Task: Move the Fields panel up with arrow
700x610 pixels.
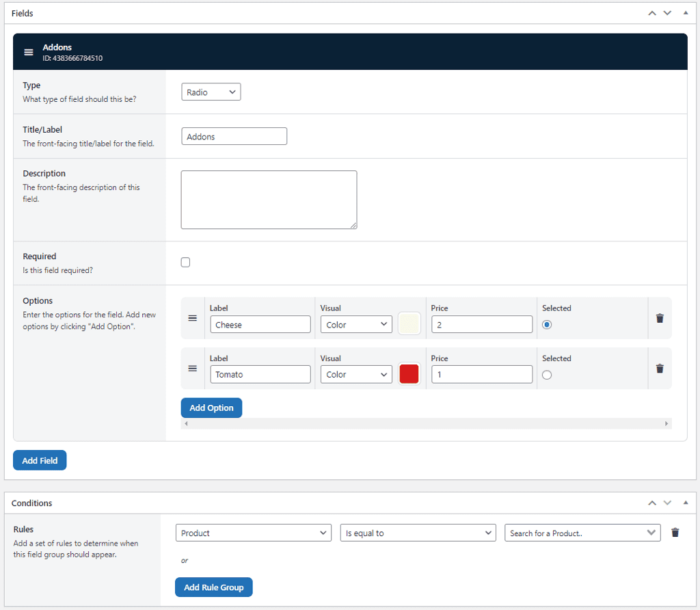Action: pyautogui.click(x=652, y=13)
